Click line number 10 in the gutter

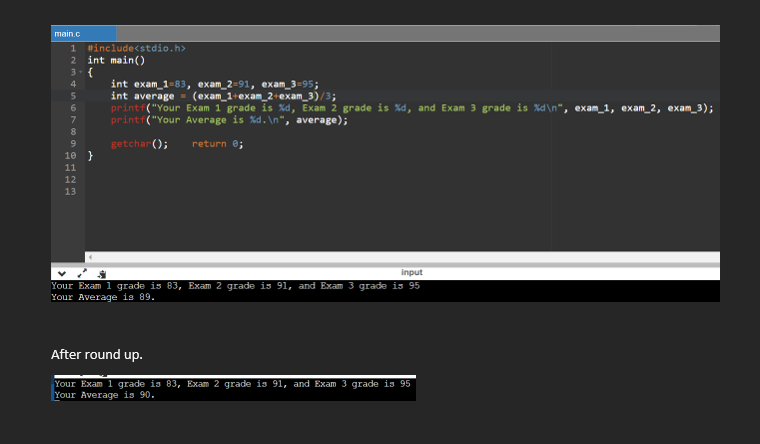click(x=71, y=156)
